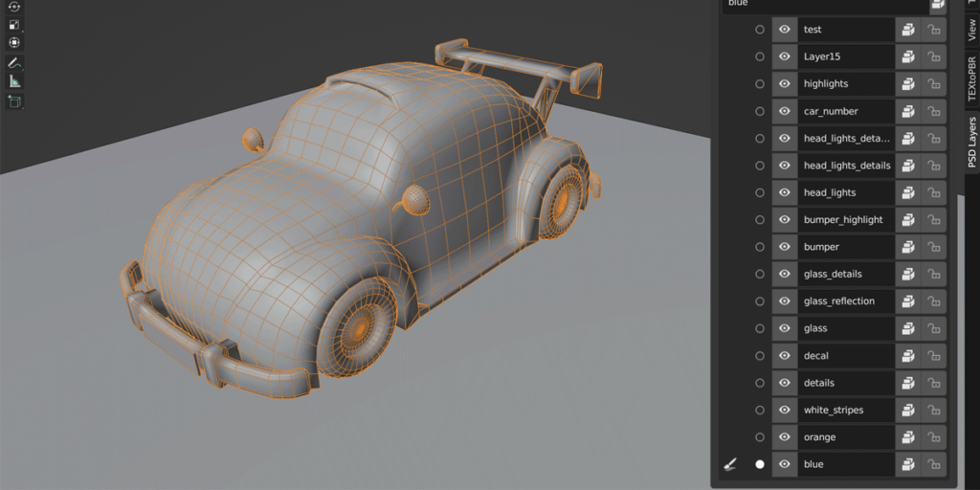Open the PSD Layers sidebar tab

tap(972, 142)
